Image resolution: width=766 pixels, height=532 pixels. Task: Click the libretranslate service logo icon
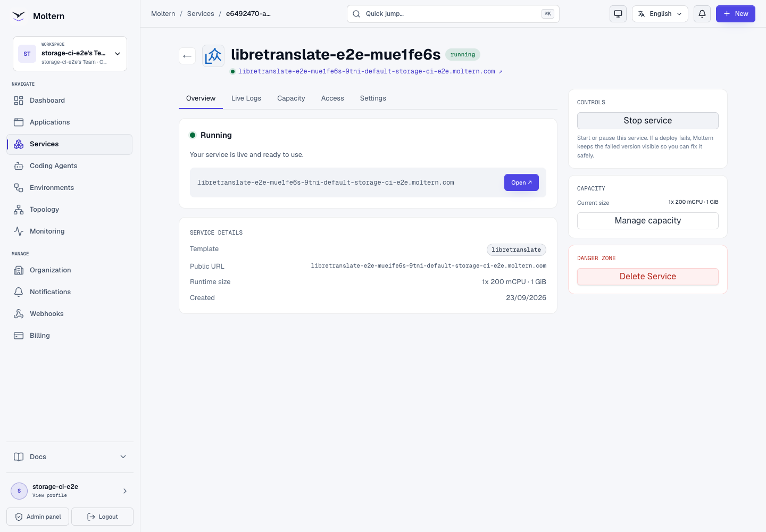[213, 56]
